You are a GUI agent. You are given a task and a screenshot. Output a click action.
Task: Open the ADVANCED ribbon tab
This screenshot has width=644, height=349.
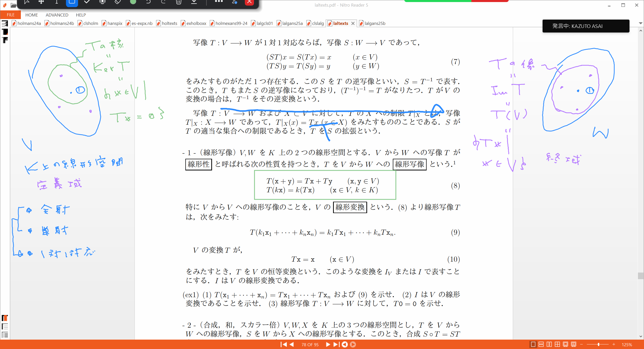[x=57, y=15]
